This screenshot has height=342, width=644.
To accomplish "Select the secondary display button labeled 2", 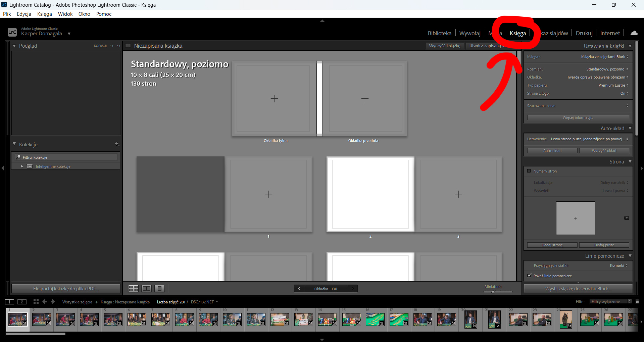I will coord(22,302).
